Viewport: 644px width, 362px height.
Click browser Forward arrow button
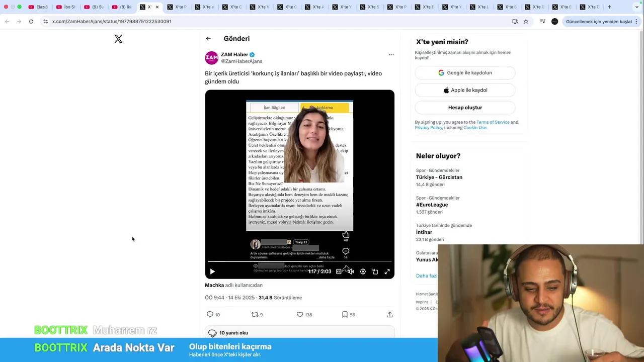pyautogui.click(x=19, y=22)
